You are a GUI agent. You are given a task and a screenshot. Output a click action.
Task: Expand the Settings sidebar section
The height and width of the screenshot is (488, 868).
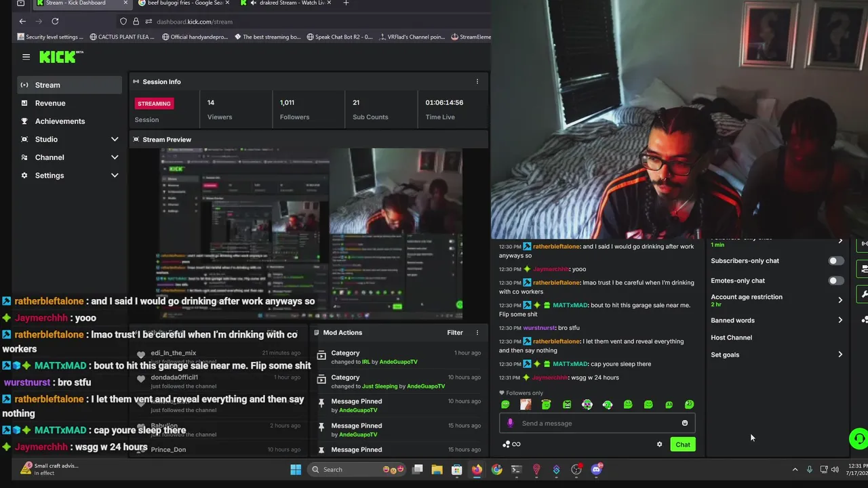(x=71, y=176)
